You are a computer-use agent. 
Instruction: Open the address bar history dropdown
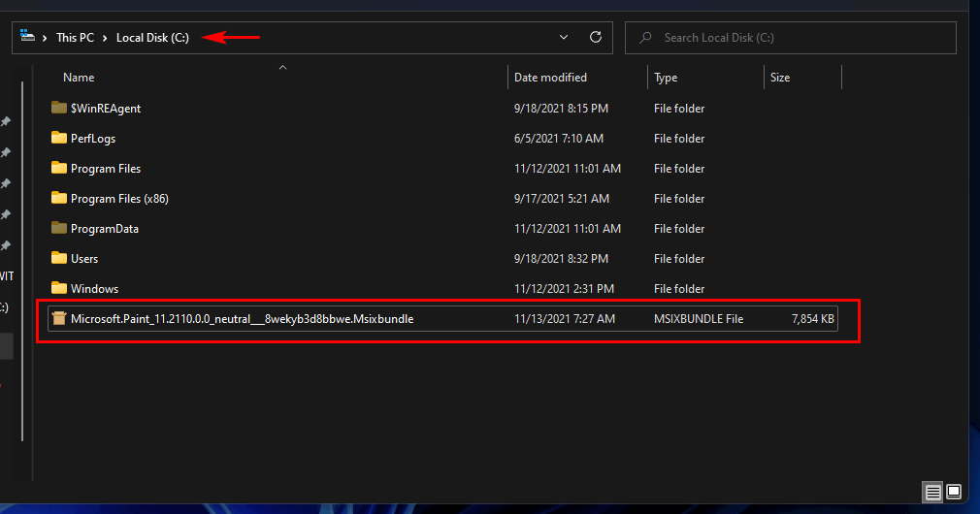click(563, 38)
